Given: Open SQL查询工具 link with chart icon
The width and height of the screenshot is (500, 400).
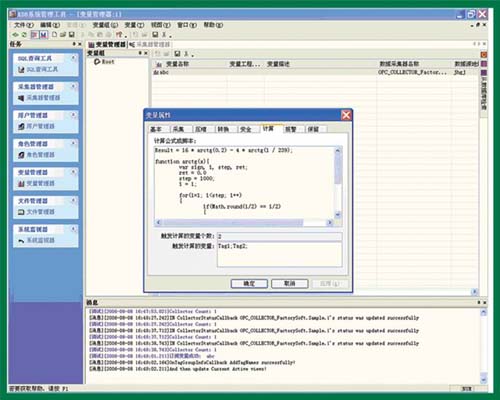Looking at the screenshot, I should (38, 69).
